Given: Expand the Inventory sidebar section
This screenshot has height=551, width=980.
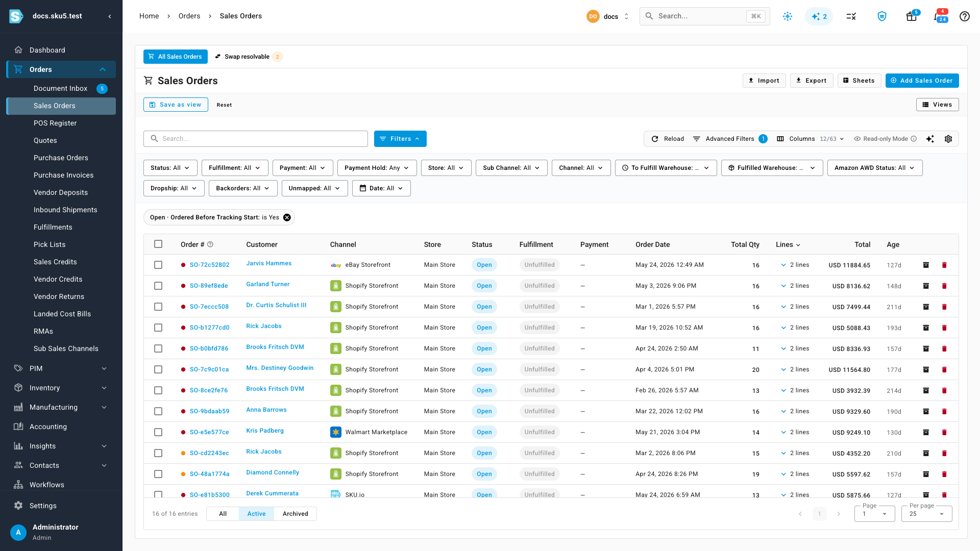Looking at the screenshot, I should point(61,388).
